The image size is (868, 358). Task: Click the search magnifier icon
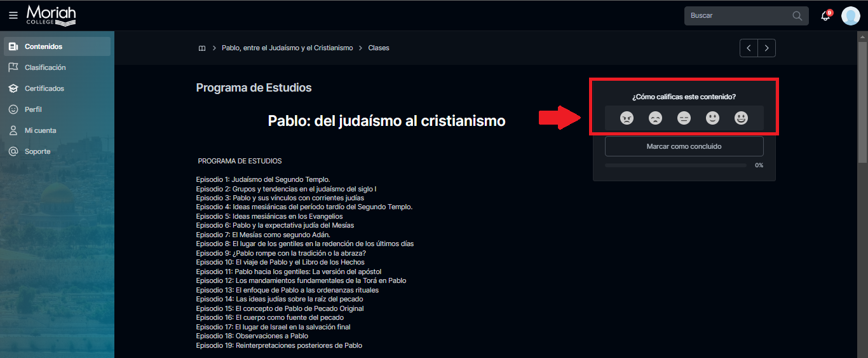[797, 16]
